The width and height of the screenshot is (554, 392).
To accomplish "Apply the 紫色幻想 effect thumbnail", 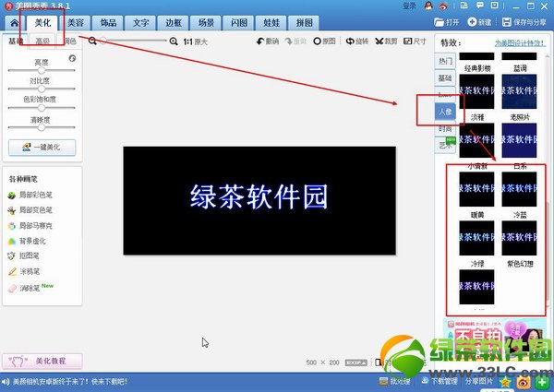I will [519, 238].
